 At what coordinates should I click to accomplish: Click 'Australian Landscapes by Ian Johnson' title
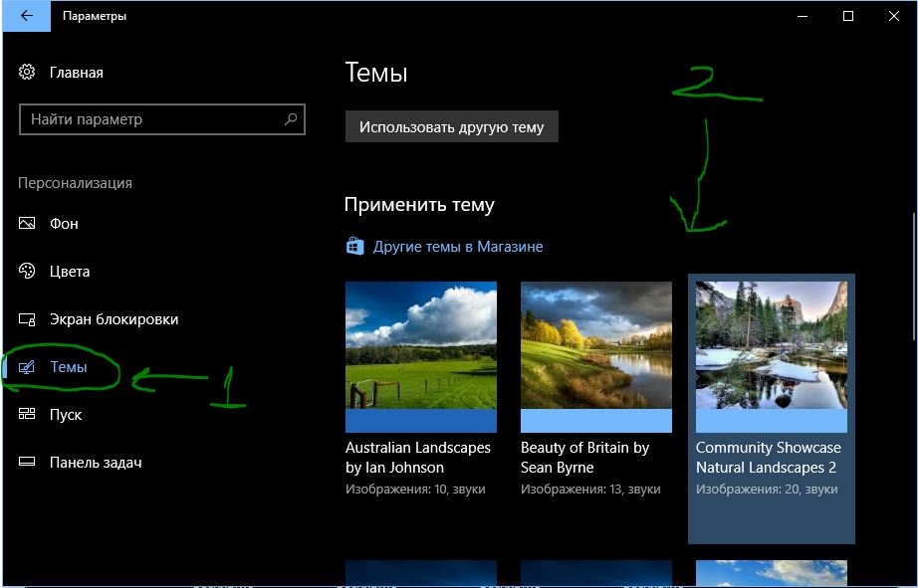[418, 458]
